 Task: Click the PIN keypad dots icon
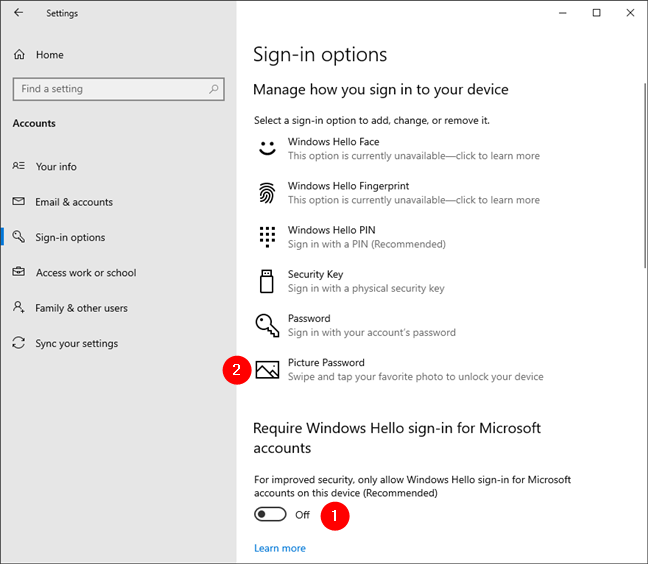click(x=267, y=237)
